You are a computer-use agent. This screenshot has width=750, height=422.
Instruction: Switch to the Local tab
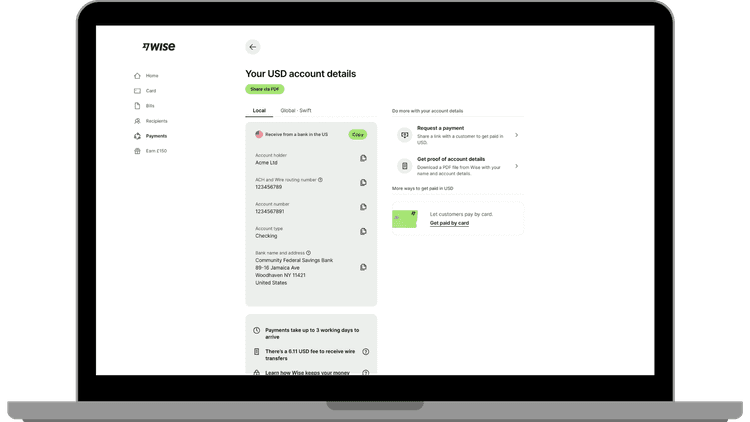click(x=259, y=111)
